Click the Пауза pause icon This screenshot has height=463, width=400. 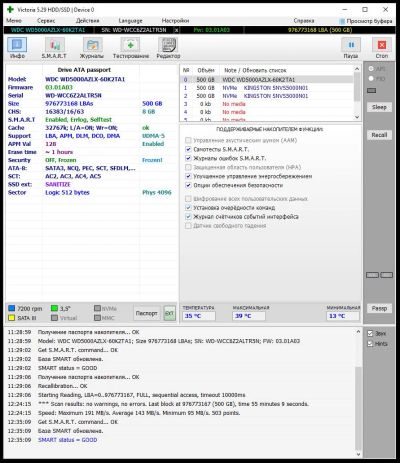pyautogui.click(x=351, y=45)
